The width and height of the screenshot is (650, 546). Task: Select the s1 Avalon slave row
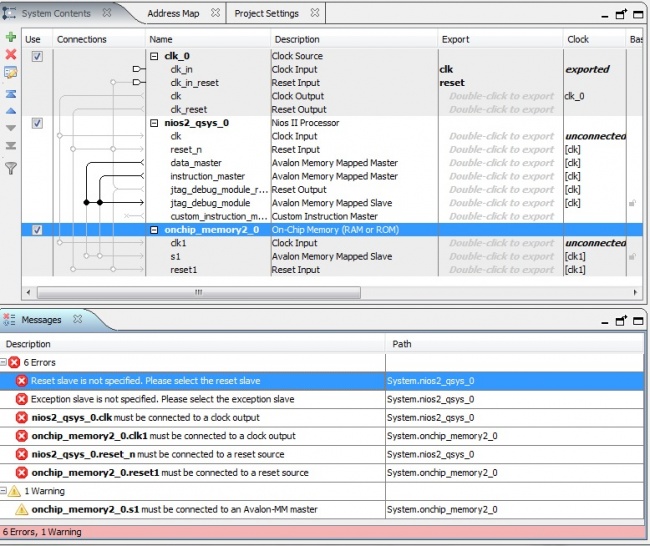point(332,256)
